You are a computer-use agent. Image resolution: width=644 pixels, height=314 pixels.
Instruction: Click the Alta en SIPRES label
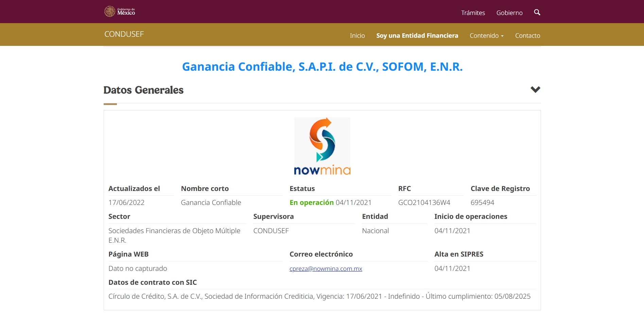tap(459, 254)
